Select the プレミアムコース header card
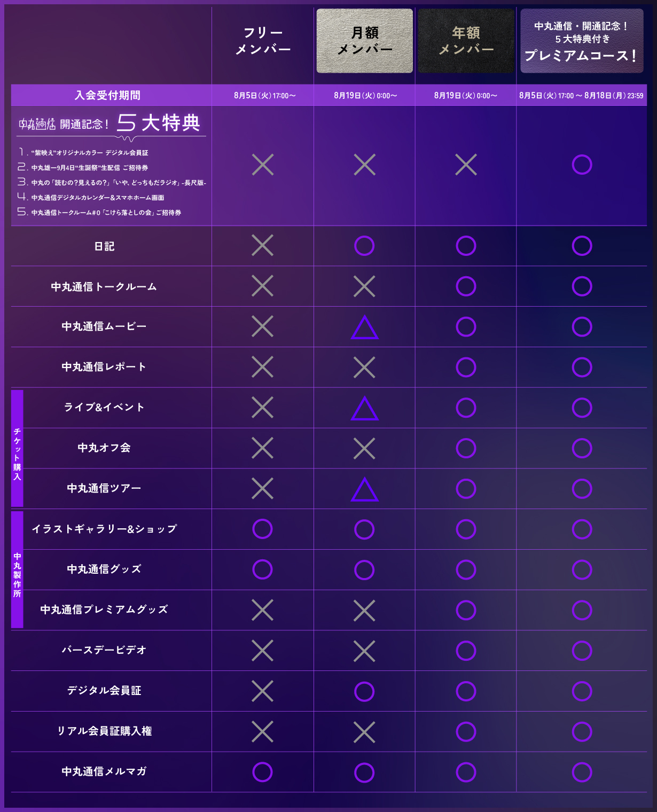657x812 pixels. pyautogui.click(x=582, y=41)
